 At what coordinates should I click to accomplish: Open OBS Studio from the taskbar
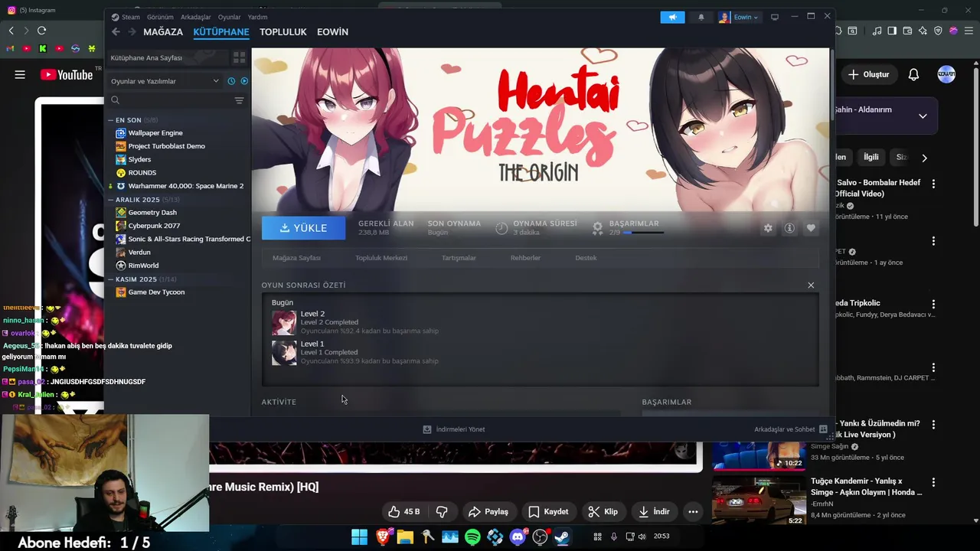(541, 537)
